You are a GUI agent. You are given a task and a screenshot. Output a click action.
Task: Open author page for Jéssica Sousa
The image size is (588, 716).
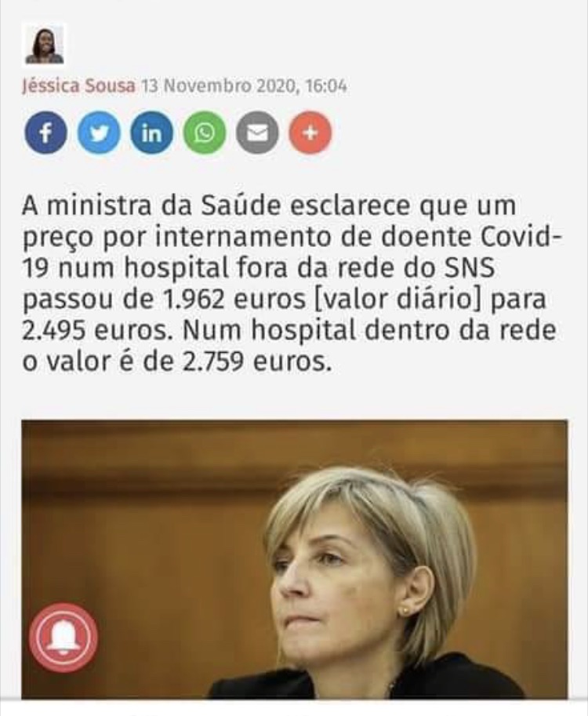[78, 85]
